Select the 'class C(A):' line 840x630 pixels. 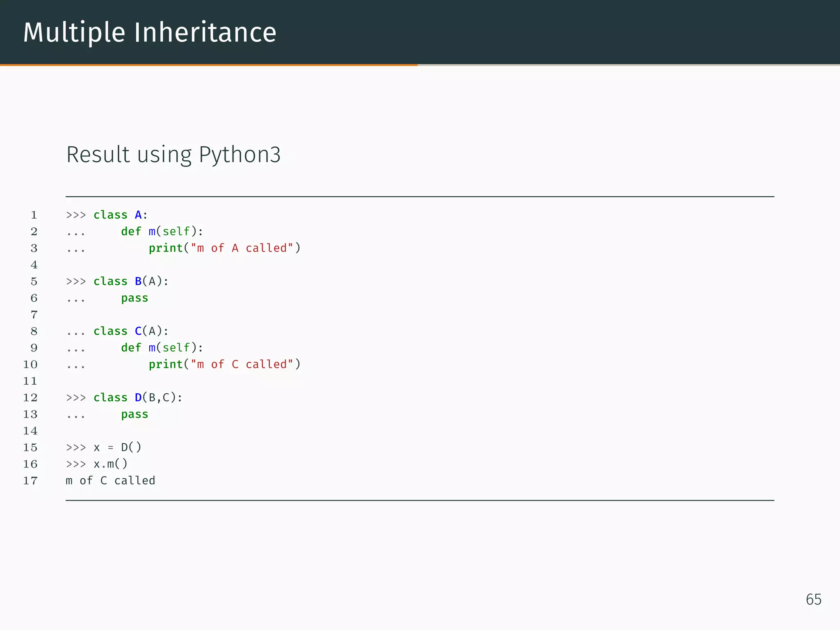point(131,331)
